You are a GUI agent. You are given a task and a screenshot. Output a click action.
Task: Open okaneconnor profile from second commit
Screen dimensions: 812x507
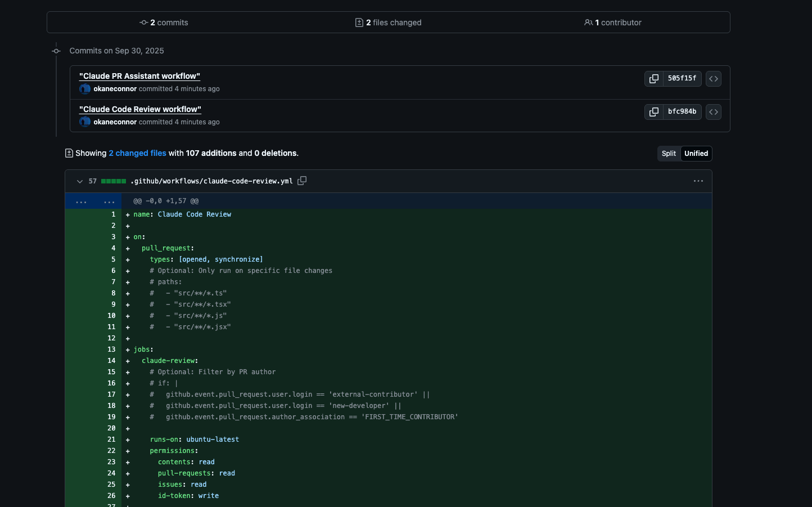point(115,122)
